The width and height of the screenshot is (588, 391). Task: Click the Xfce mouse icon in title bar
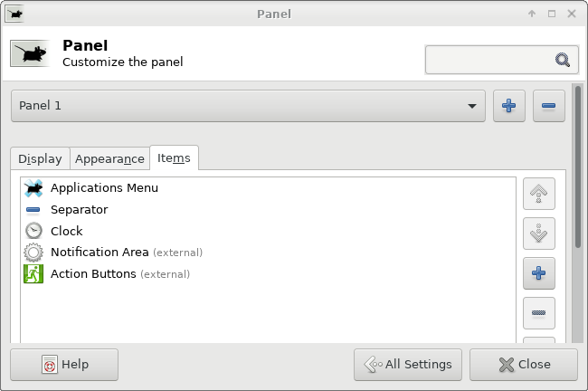[15, 14]
